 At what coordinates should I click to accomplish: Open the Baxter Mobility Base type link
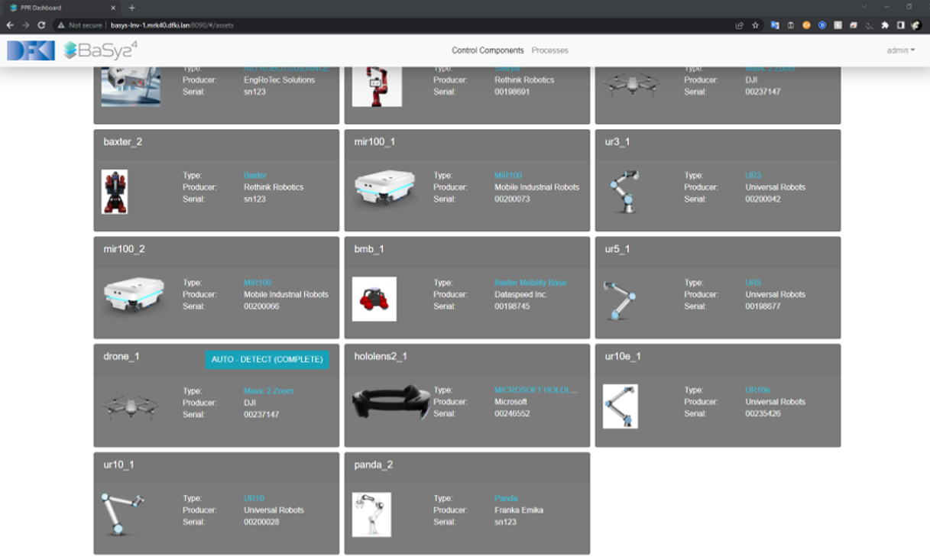530,283
